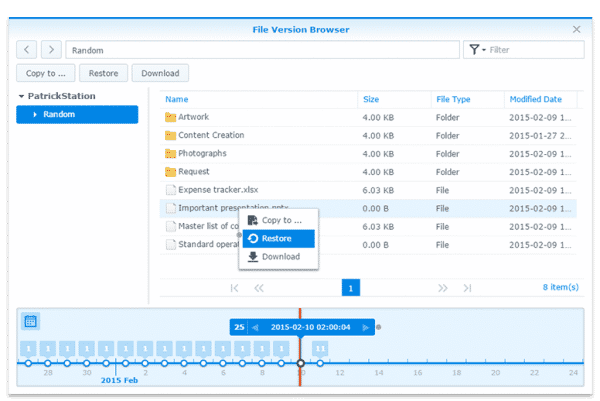Image resolution: width=600 pixels, height=401 pixels.
Task: Choose Download from the context menu
Action: point(280,257)
